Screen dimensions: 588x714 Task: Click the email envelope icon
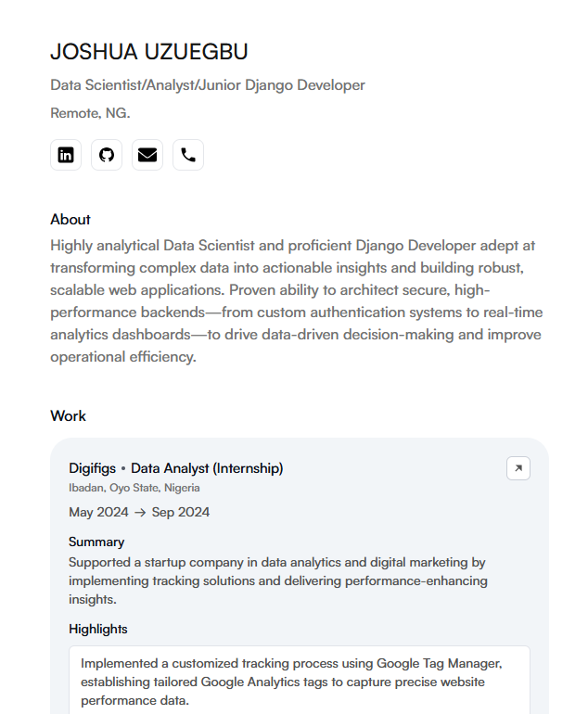(147, 155)
